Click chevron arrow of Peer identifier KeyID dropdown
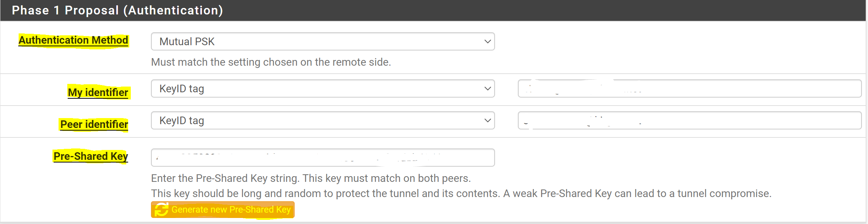The image size is (868, 224). (x=487, y=120)
